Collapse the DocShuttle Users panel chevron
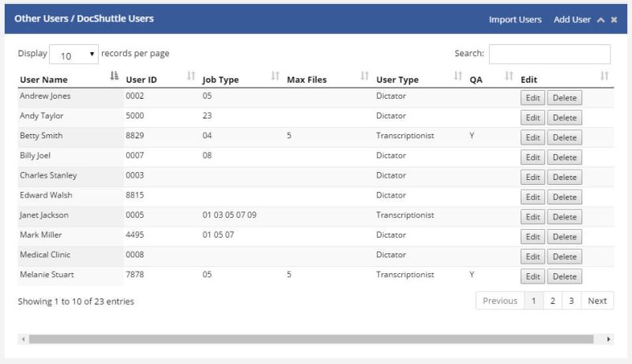The width and height of the screenshot is (632, 364). tap(600, 20)
